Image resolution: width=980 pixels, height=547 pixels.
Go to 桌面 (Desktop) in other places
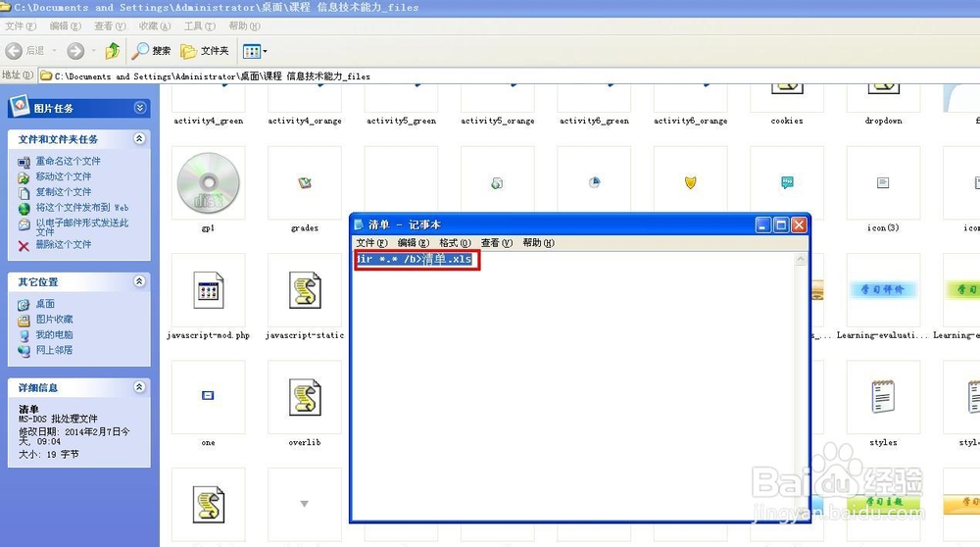[45, 304]
